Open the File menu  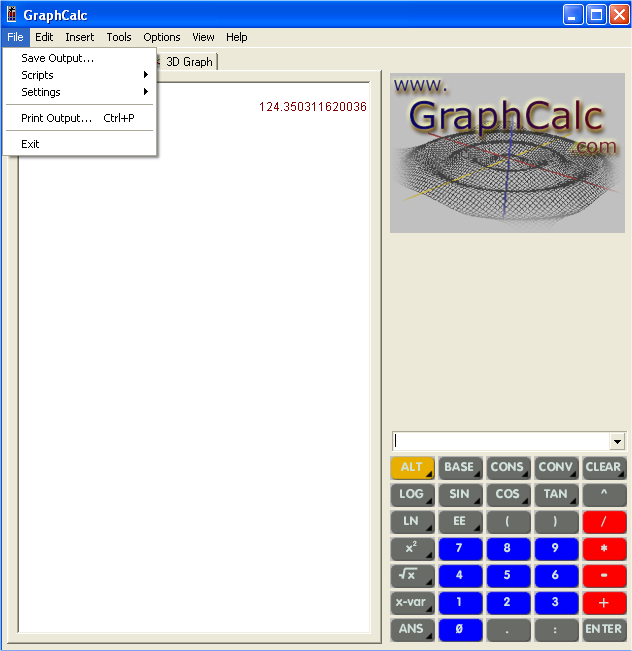pyautogui.click(x=15, y=37)
